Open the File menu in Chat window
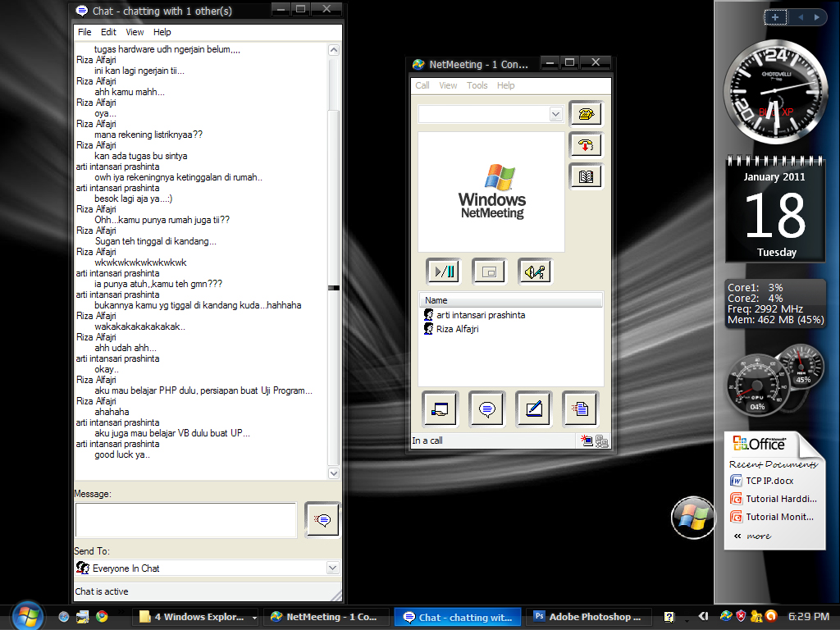The width and height of the screenshot is (840, 630). tap(84, 32)
